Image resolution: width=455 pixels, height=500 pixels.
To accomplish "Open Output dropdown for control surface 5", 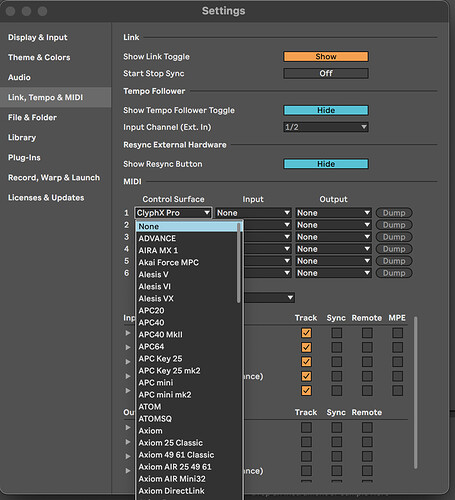I will (333, 261).
